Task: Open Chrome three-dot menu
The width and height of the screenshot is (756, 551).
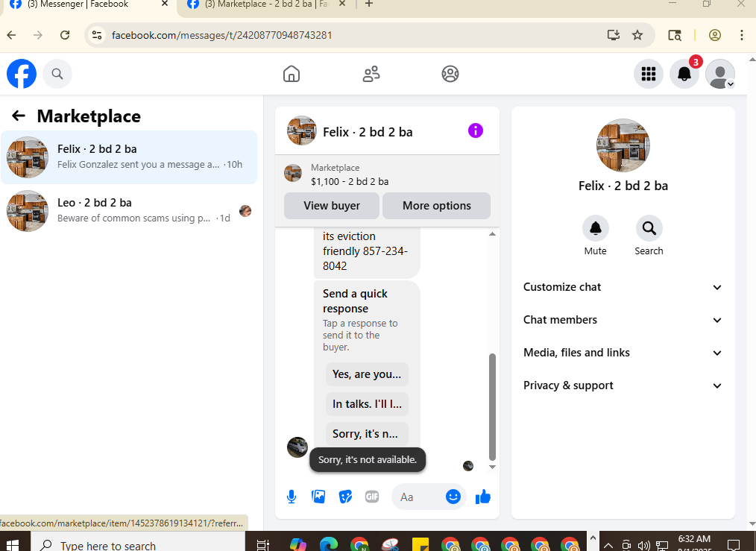Action: tap(742, 35)
